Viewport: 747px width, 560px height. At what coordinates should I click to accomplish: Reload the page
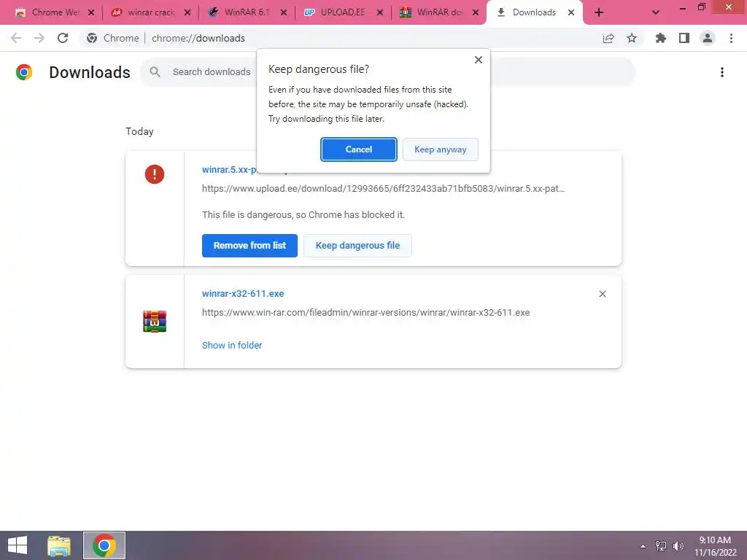point(63,38)
